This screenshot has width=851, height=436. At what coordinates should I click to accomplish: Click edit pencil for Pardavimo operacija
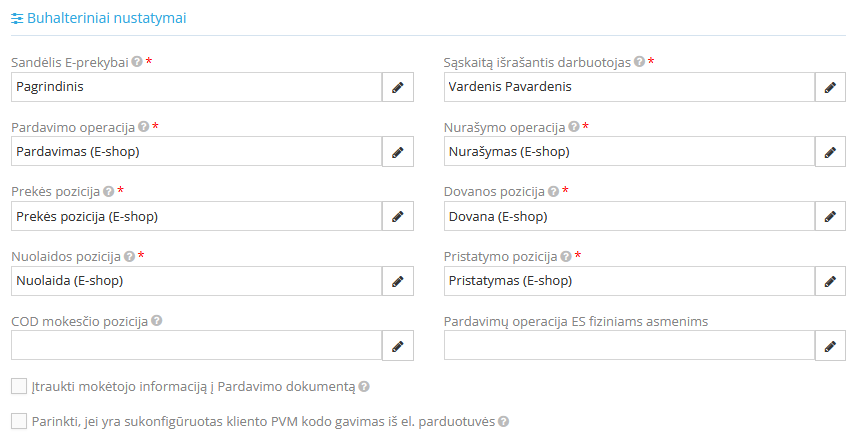coord(397,152)
